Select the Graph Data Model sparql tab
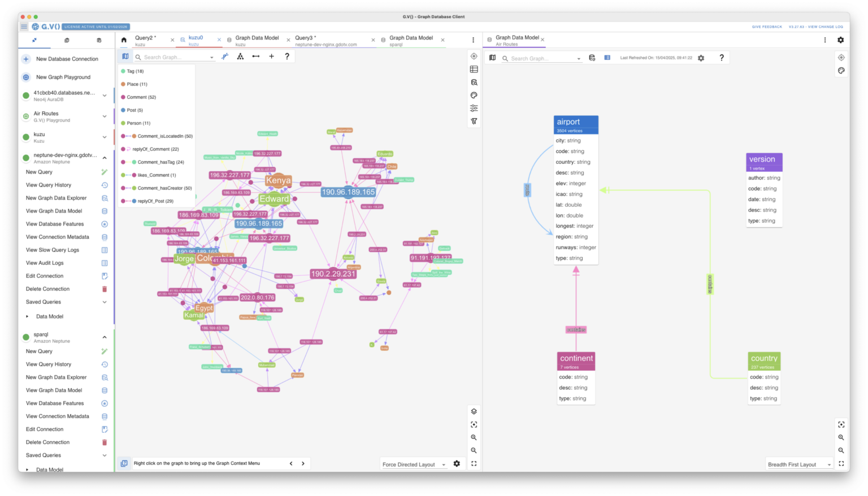 coord(411,40)
